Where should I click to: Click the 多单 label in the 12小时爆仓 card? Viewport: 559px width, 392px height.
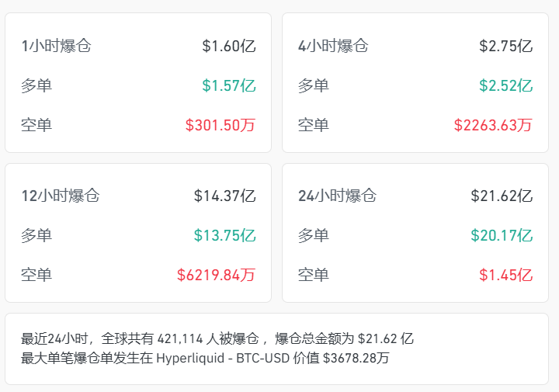pyautogui.click(x=36, y=235)
